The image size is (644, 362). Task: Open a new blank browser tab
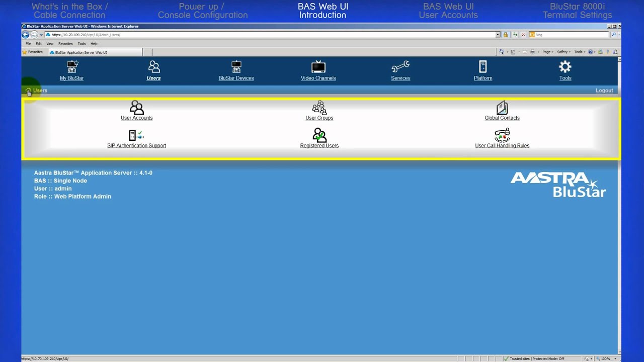pos(147,52)
